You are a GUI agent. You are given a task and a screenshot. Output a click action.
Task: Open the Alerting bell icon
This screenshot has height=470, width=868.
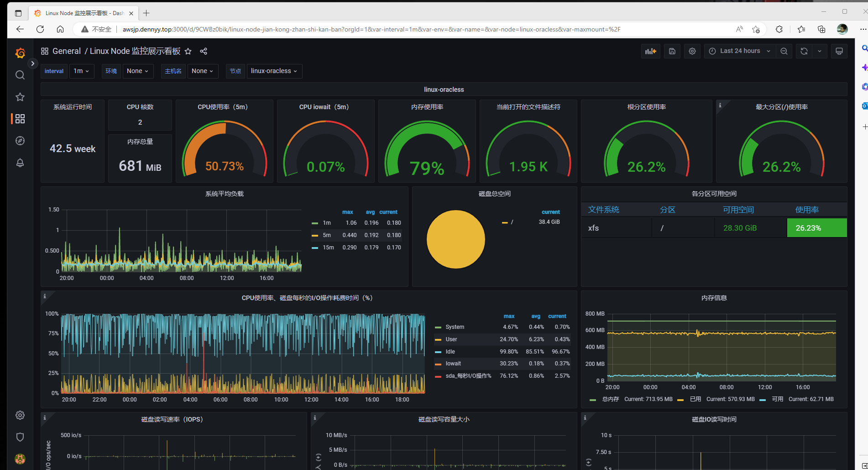point(20,163)
